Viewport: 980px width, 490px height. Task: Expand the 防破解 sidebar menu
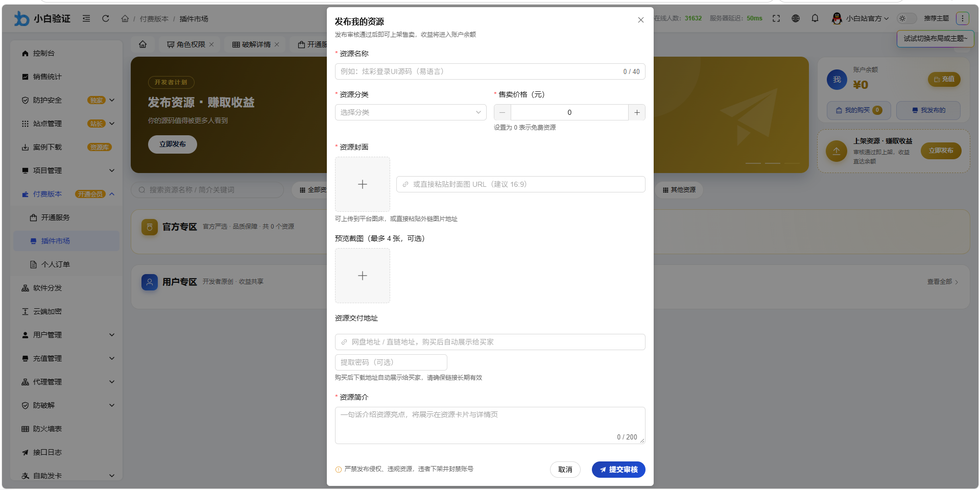[66, 405]
